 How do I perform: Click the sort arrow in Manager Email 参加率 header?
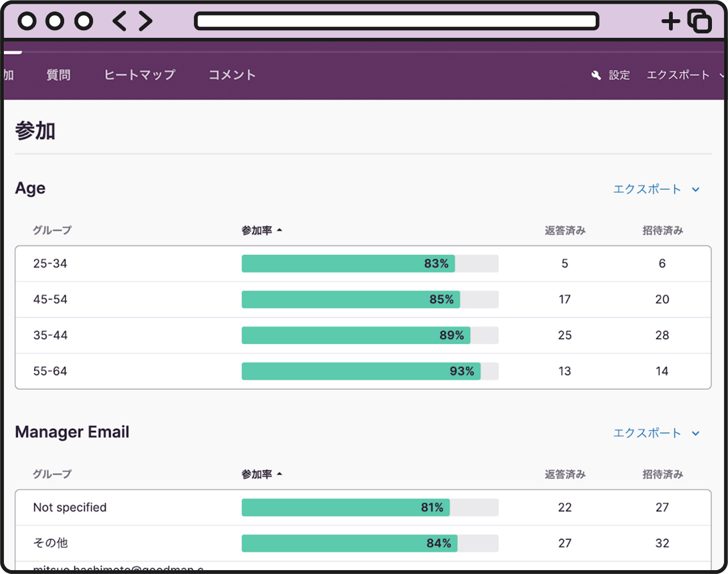click(x=279, y=474)
